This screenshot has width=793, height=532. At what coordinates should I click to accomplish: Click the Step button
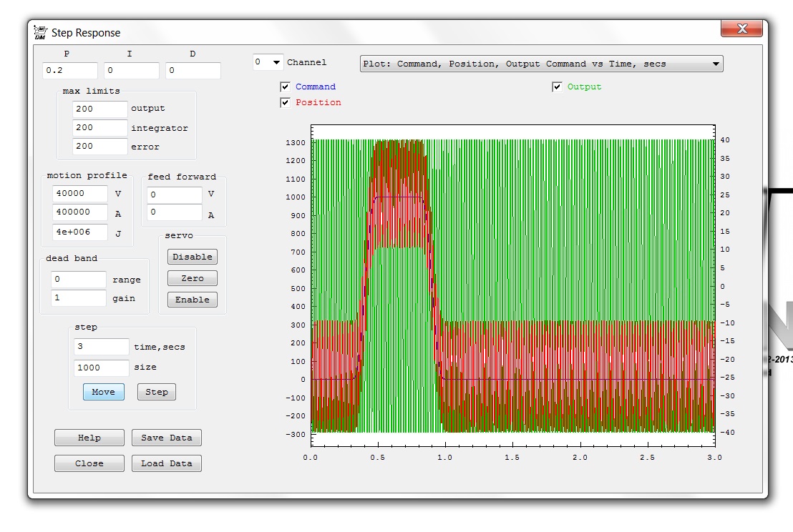[x=156, y=392]
